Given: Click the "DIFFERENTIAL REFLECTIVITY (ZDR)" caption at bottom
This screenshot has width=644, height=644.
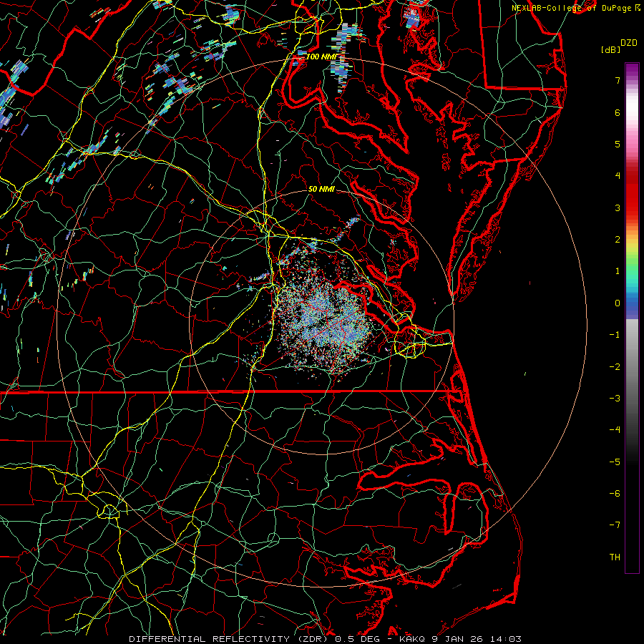Looking at the screenshot, I should (230, 639).
